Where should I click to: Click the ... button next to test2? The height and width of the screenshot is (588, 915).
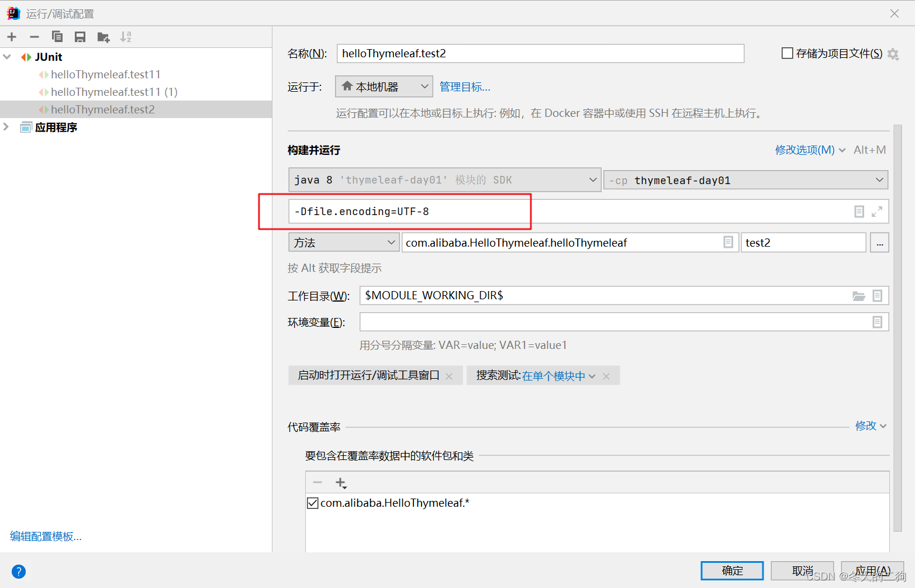tap(879, 242)
